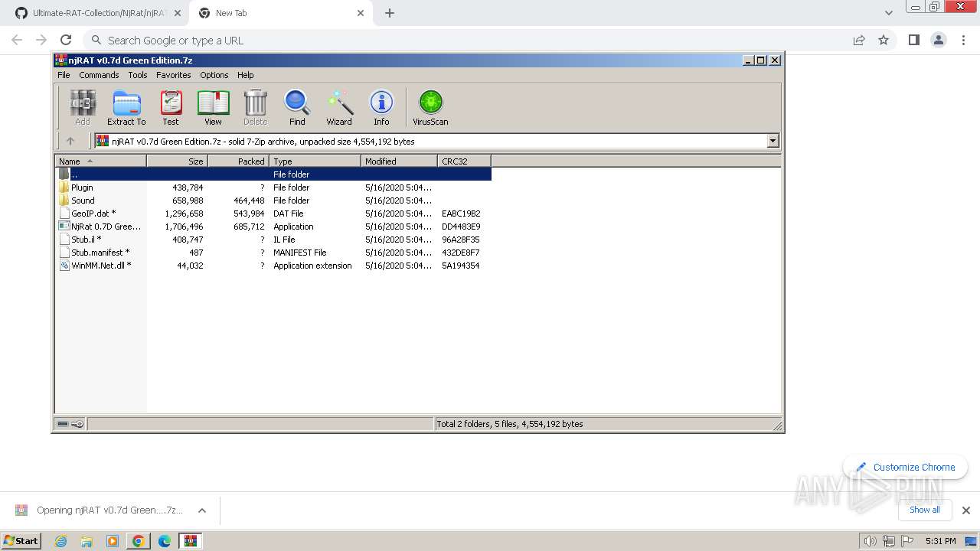This screenshot has width=980, height=551.
Task: Click the Extract To toolbar icon
Action: (126, 107)
